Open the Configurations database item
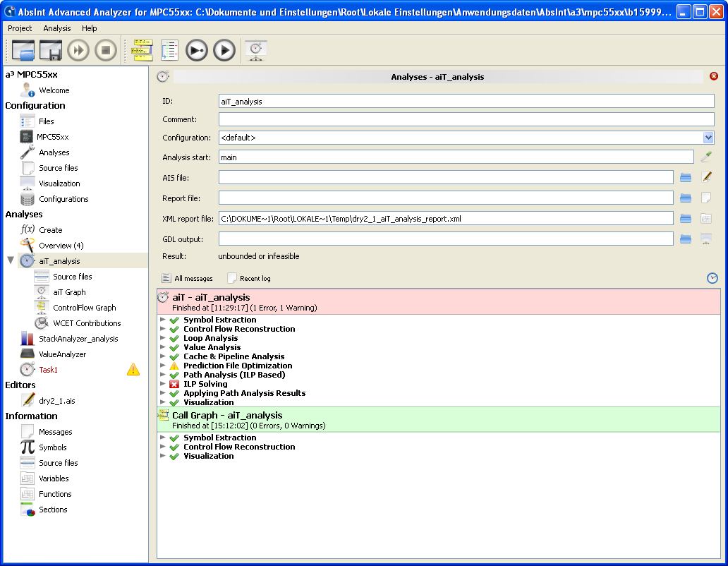 pyautogui.click(x=63, y=199)
